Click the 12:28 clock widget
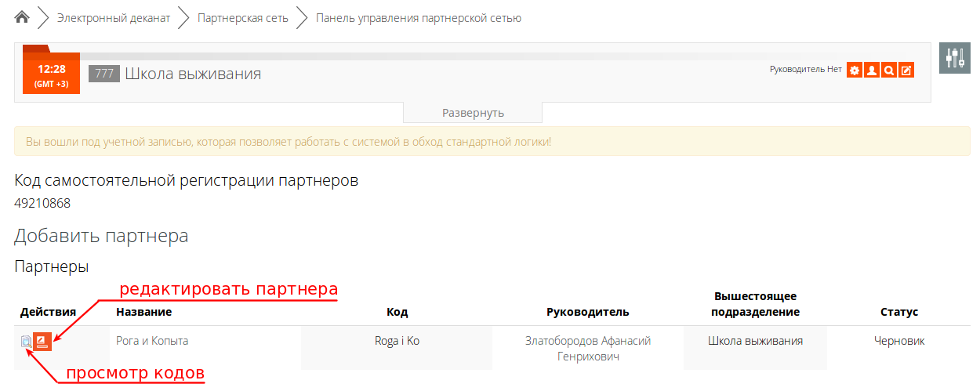Screen dimensions: 980x391 click(x=51, y=74)
